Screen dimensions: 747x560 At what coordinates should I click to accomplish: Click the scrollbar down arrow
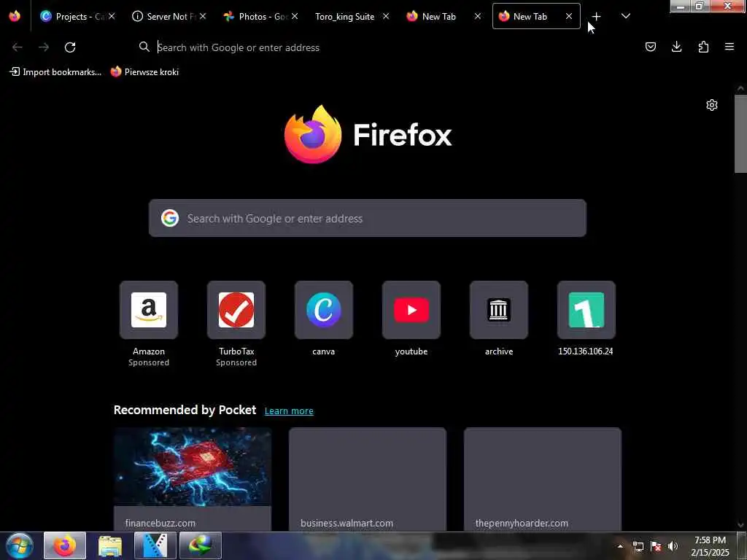(740, 525)
